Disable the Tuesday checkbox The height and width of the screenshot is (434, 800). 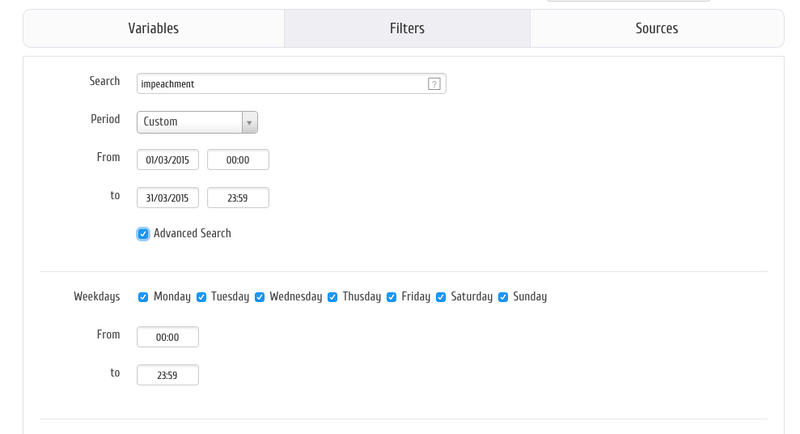[201, 297]
